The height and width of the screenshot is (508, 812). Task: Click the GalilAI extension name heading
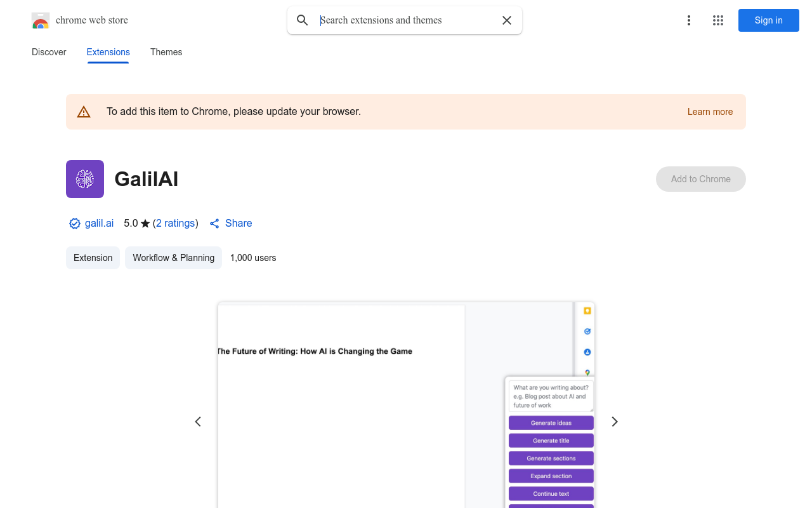click(147, 179)
